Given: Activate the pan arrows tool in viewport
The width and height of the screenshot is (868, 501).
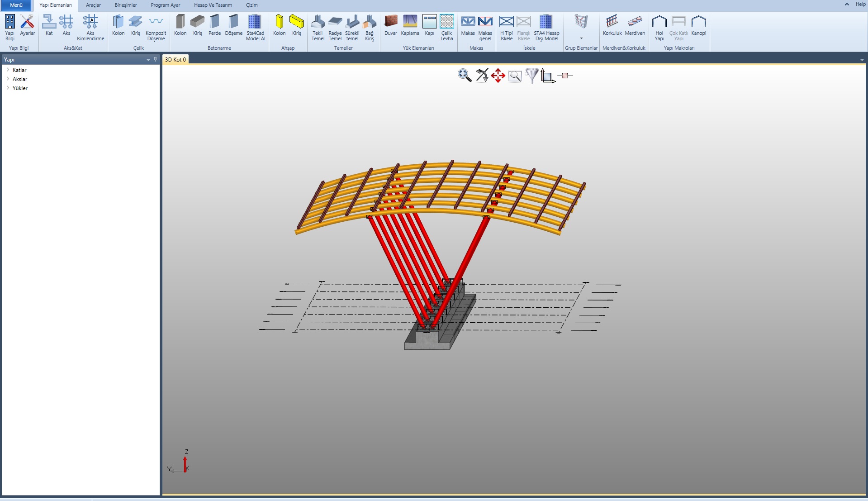Looking at the screenshot, I should coord(498,76).
